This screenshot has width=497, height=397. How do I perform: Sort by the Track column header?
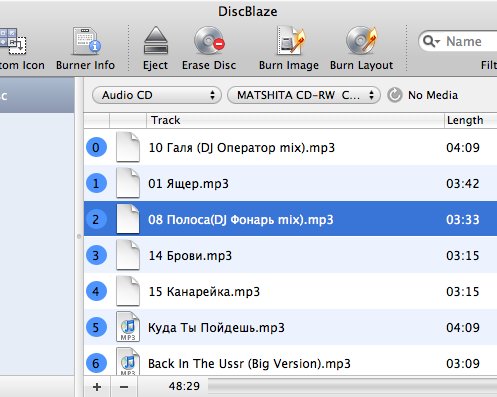[x=295, y=120]
